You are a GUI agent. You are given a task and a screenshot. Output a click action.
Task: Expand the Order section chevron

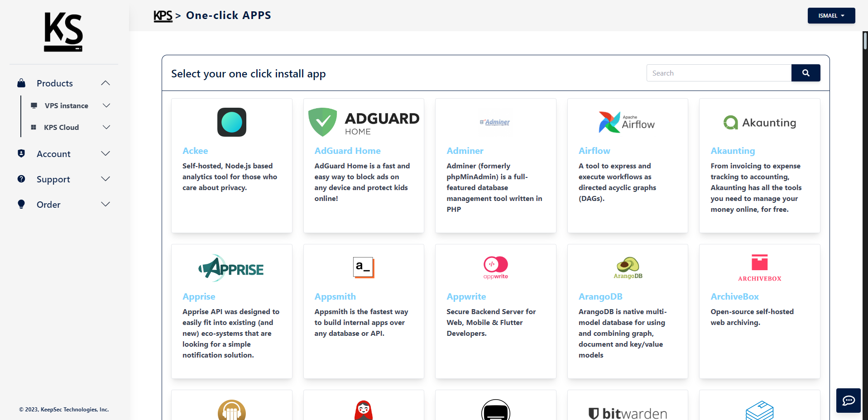[x=106, y=204]
